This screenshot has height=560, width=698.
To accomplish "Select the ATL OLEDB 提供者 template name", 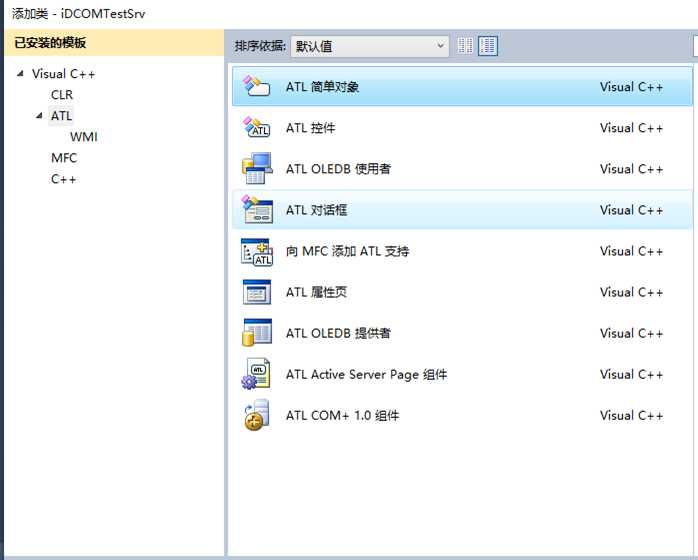I will [338, 333].
